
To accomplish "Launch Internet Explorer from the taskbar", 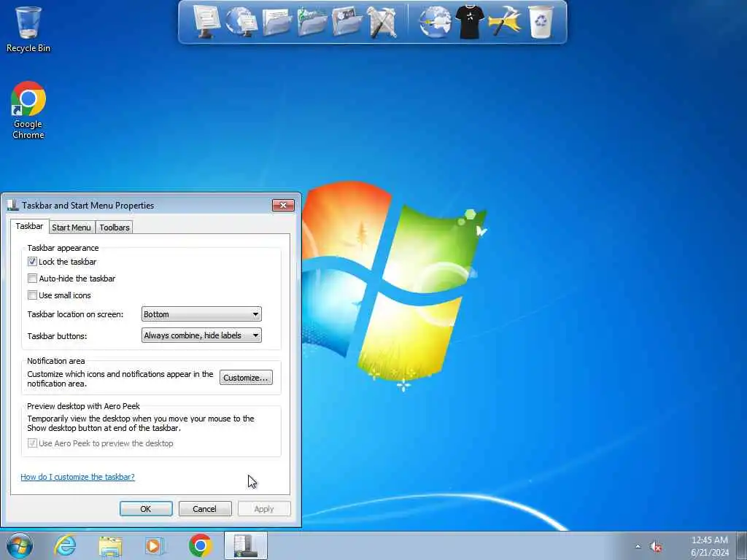I will (65, 545).
